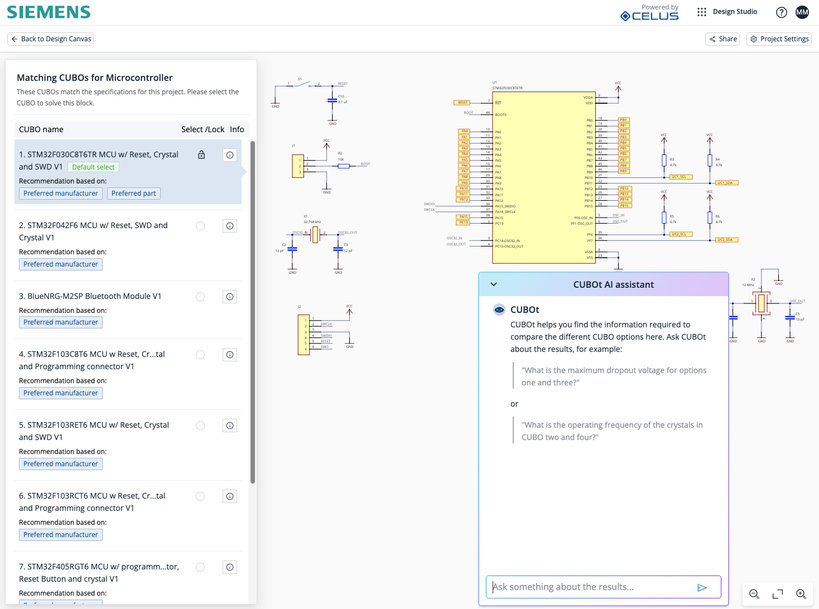Select the 3. BlueNRG-M2SP Bluetooth Module entry
Viewport: 819px width, 609px height.
tap(128, 309)
